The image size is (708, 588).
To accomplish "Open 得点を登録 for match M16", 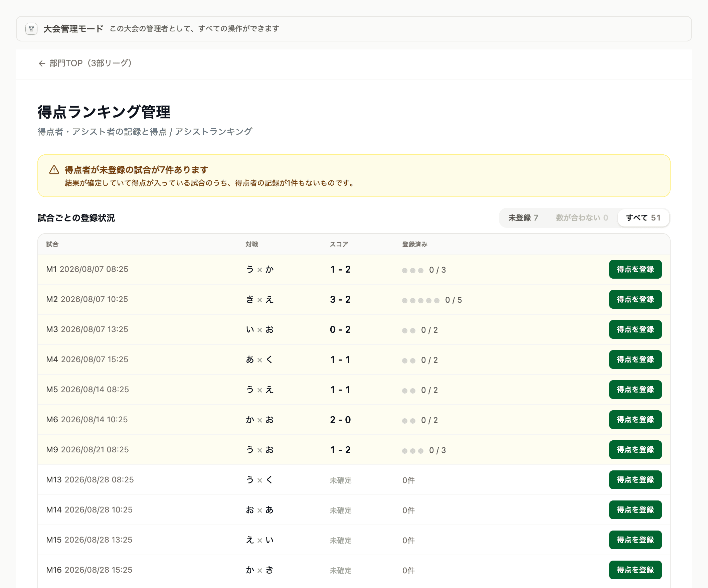I will coord(635,569).
